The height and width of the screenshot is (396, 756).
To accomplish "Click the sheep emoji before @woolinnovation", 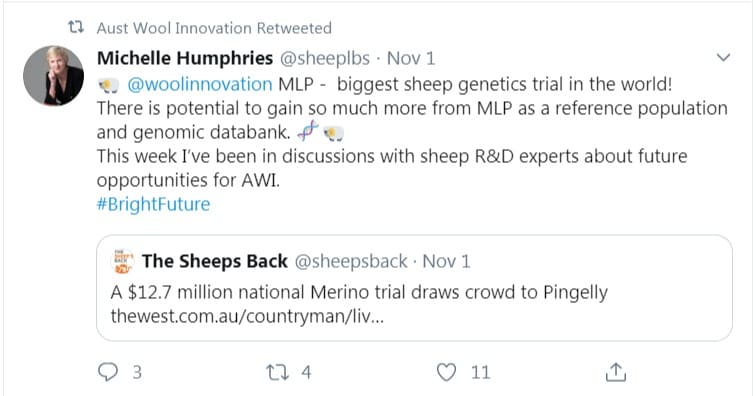I will [108, 85].
